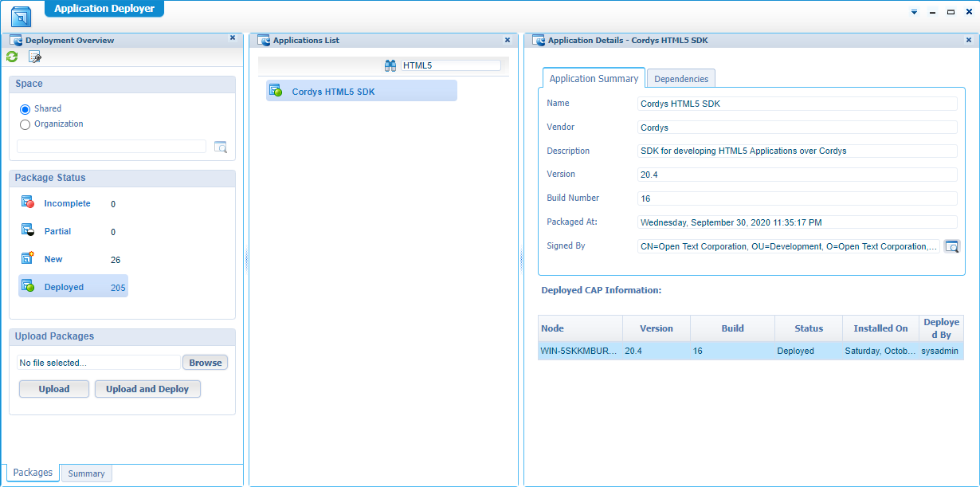980x487 pixels.
Task: Click the binoculars search icon in Applications List
Action: tap(390, 65)
